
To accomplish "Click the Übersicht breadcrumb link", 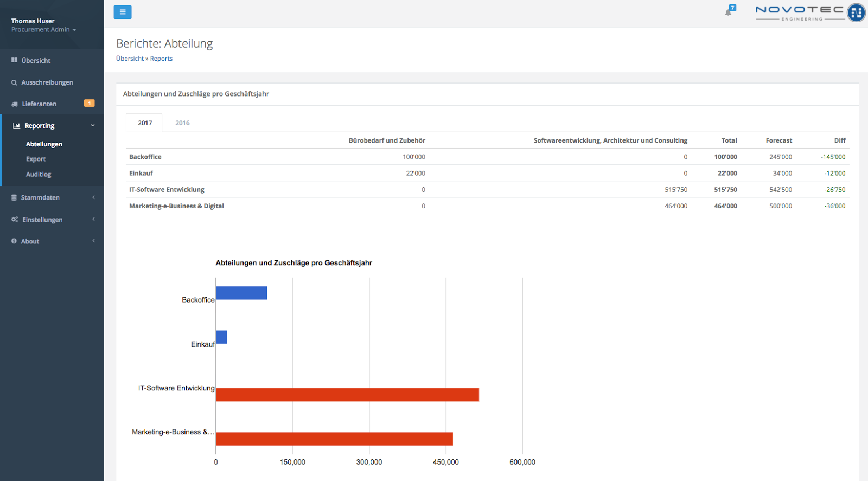I will click(x=130, y=59).
